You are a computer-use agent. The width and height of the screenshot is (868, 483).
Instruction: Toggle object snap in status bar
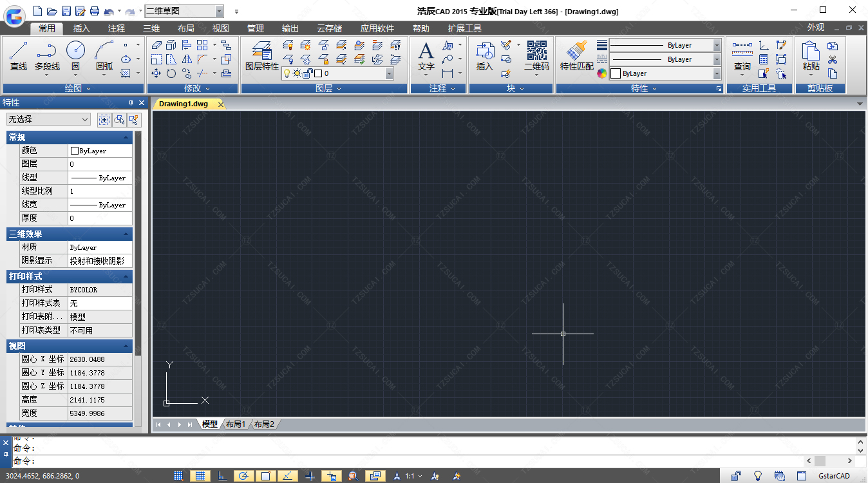265,476
